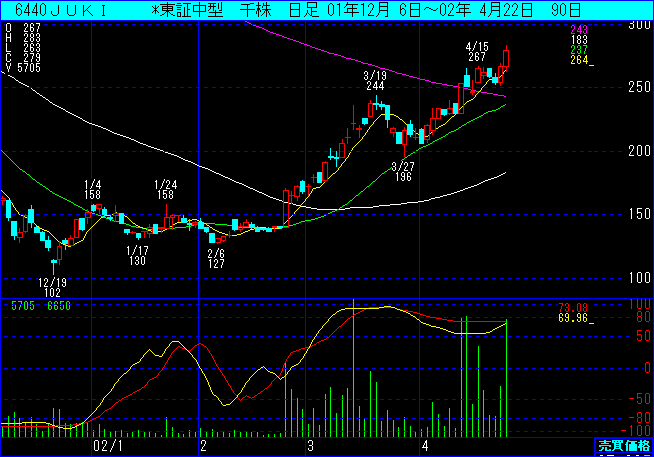Click the 0 oscillator axis label
Image resolution: width=654 pixels, height=457 pixels.
pos(647,368)
